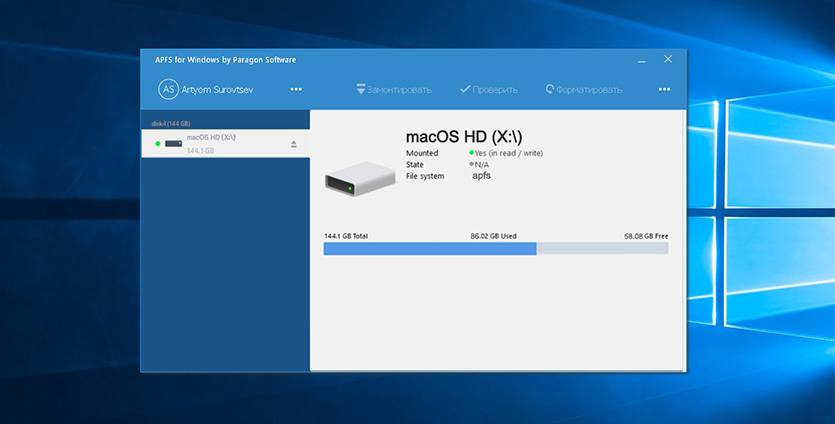
Task: Click the 58.08 GB Free label
Action: point(646,236)
